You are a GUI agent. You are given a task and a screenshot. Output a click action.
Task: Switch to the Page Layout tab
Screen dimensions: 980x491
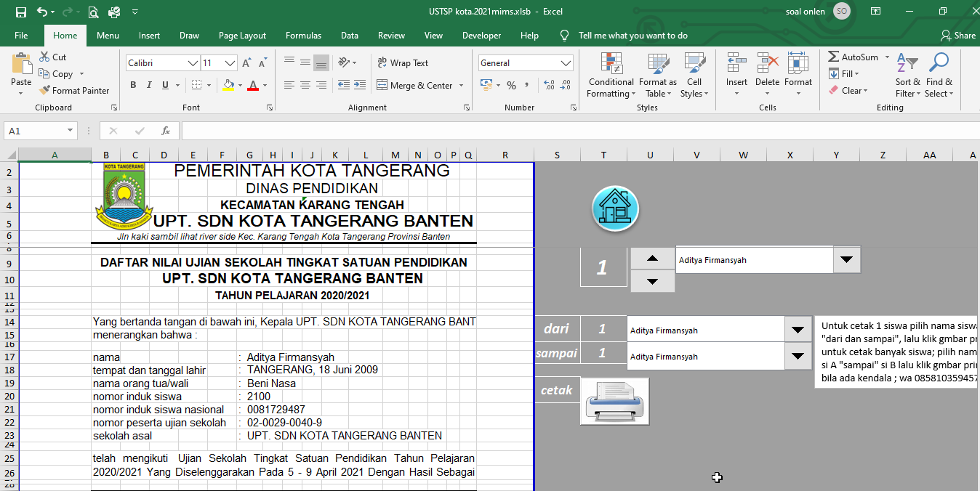click(x=242, y=36)
